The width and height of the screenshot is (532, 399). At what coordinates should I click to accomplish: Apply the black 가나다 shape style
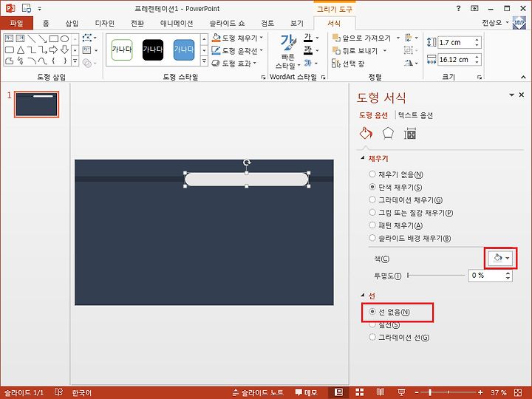153,50
